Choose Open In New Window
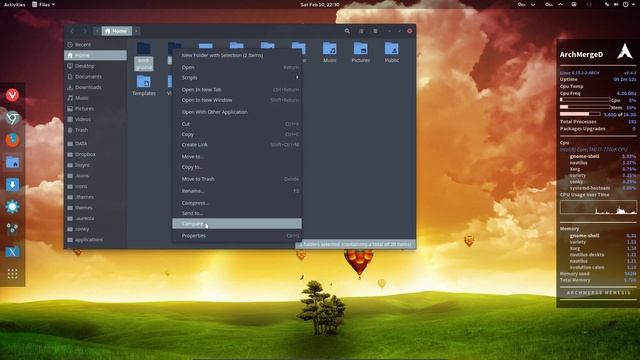 [237, 100]
